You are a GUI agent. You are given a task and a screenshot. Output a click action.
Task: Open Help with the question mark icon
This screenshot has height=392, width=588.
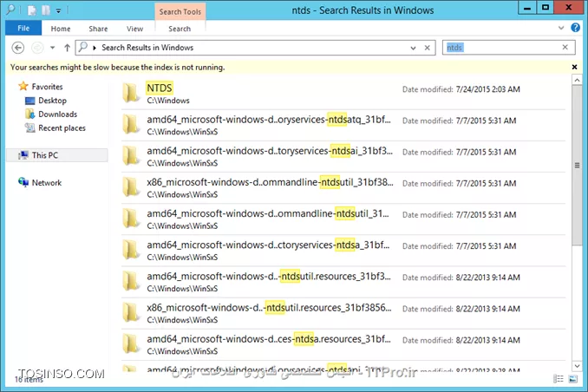click(x=575, y=28)
